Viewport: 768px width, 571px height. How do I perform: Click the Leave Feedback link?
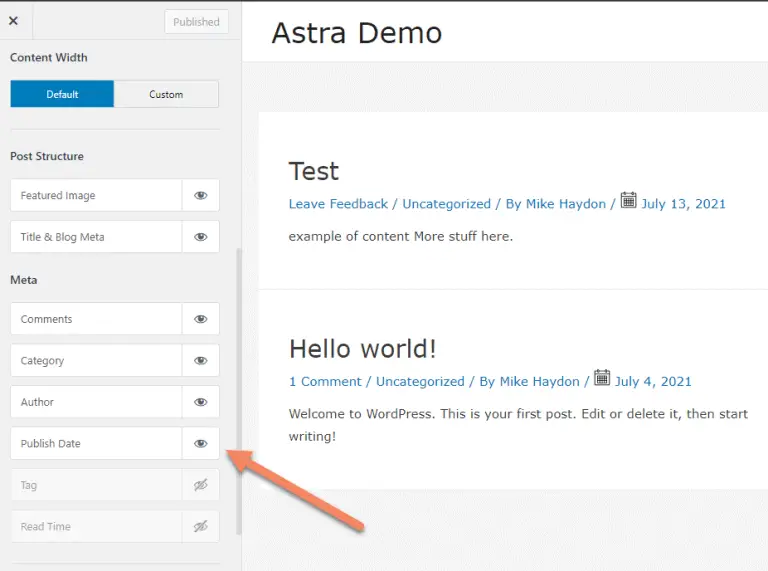coord(338,204)
